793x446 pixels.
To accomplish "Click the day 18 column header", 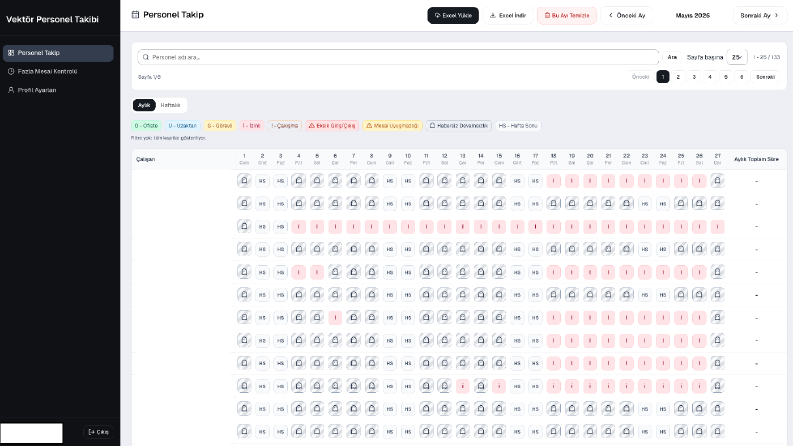I will (554, 159).
